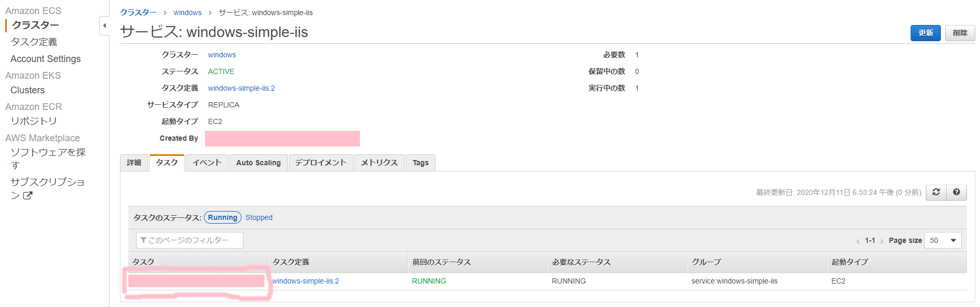Click the ACTIVE status value
The height and width of the screenshot is (307, 980).
221,71
